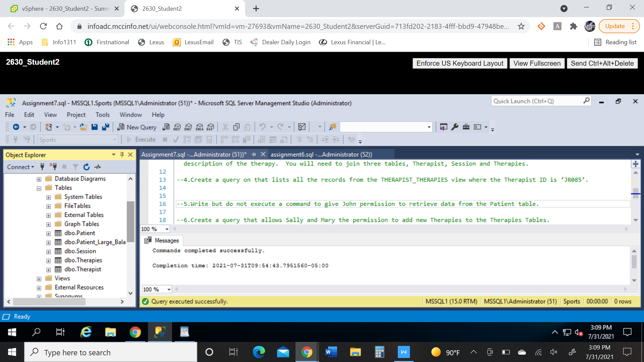Open the Tools menu
644x362 pixels.
pyautogui.click(x=102, y=115)
